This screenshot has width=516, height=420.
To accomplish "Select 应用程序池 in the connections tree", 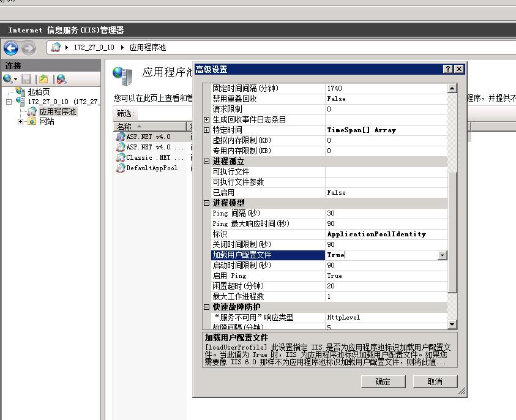I will pyautogui.click(x=58, y=111).
